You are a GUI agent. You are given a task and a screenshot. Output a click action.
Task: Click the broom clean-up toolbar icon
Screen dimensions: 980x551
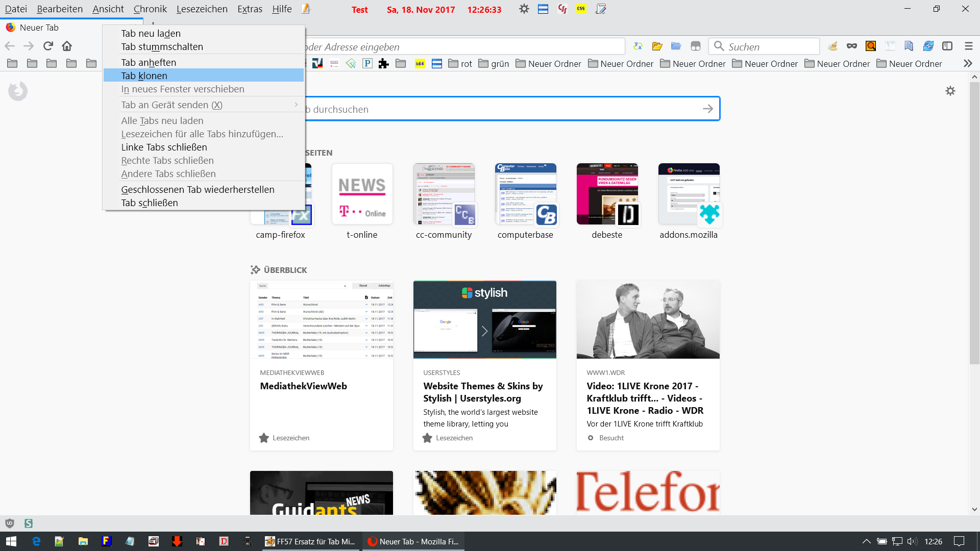(832, 46)
